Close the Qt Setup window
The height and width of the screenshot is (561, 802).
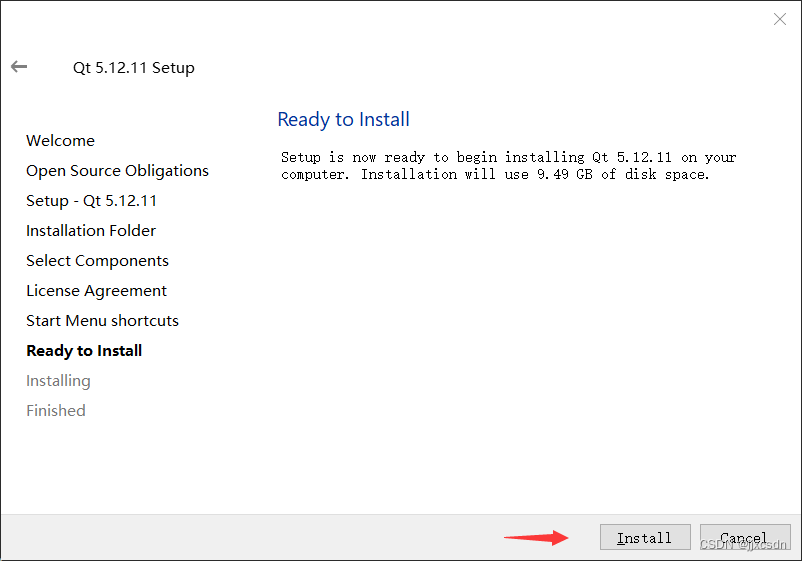[779, 19]
